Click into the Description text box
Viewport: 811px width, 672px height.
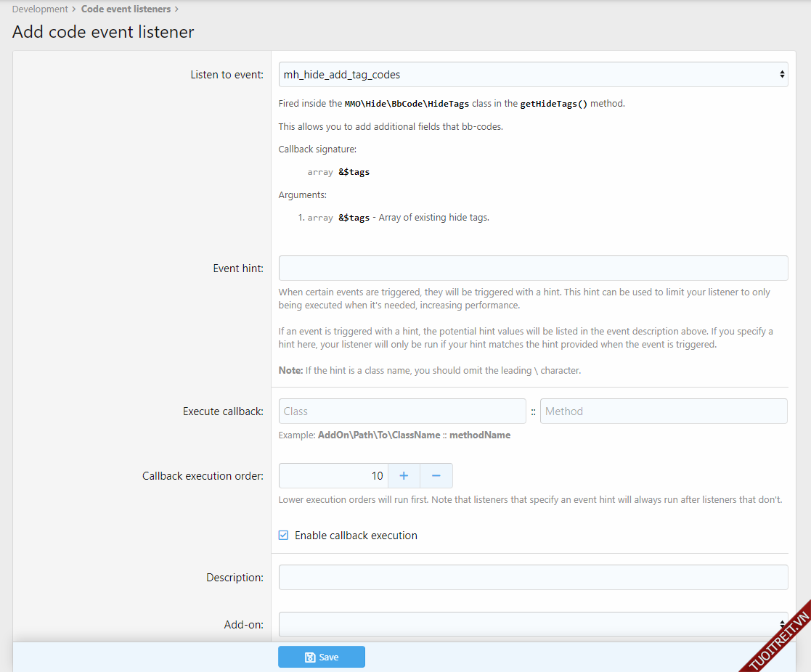tap(533, 578)
